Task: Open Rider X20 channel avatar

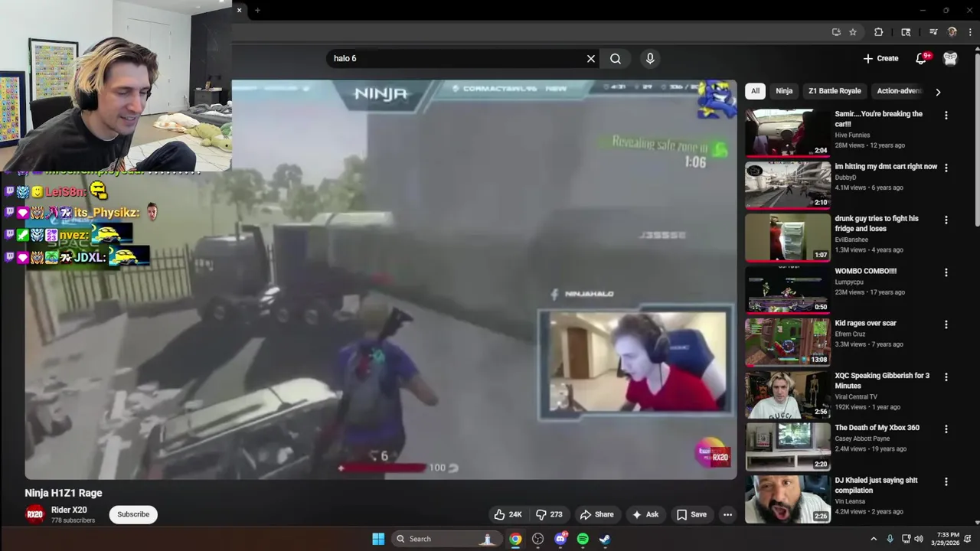Action: (x=34, y=514)
